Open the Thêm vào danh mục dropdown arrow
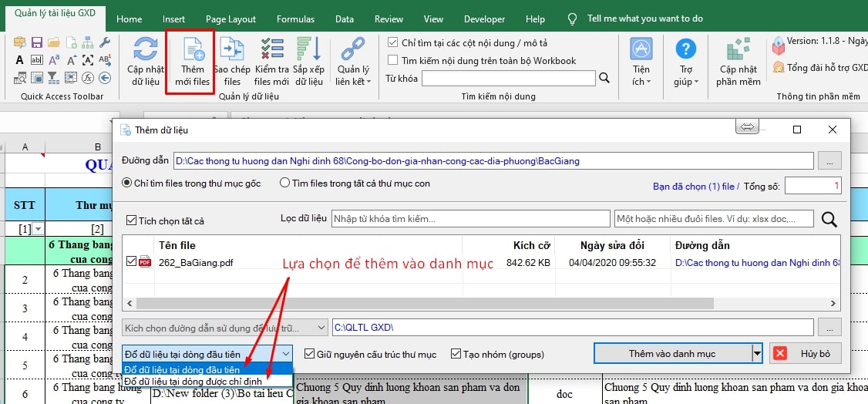868x404 pixels. click(757, 354)
